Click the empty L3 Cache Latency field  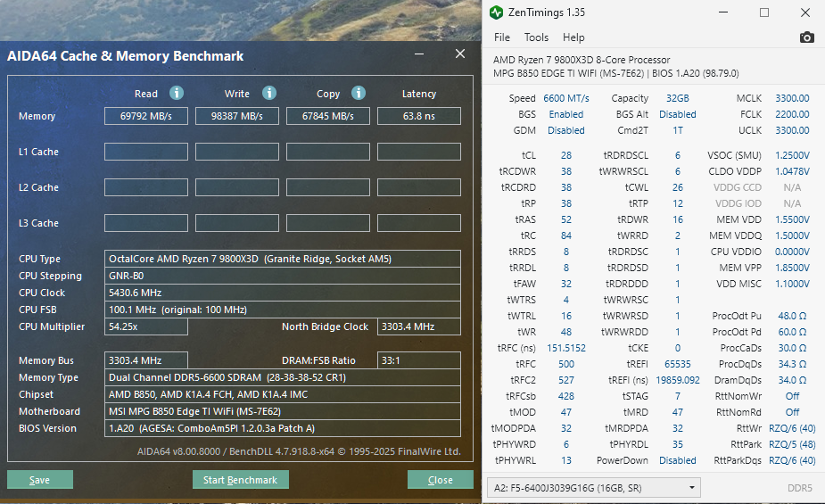[419, 223]
